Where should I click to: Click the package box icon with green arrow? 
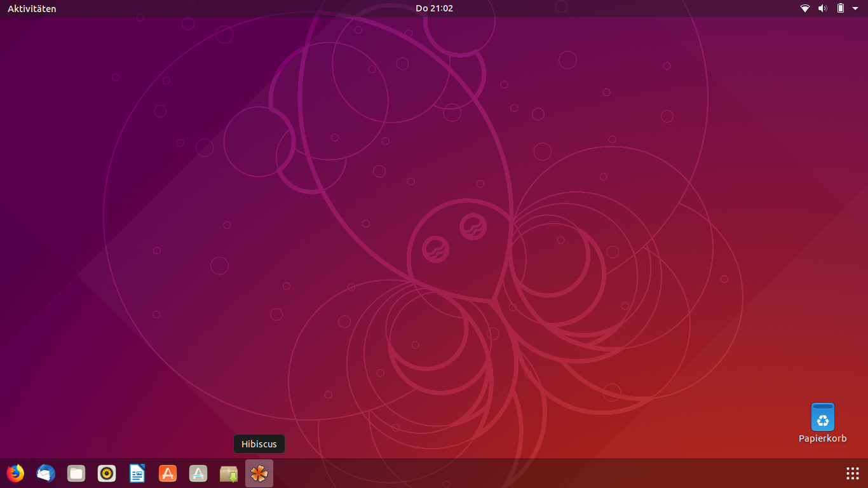pos(229,473)
